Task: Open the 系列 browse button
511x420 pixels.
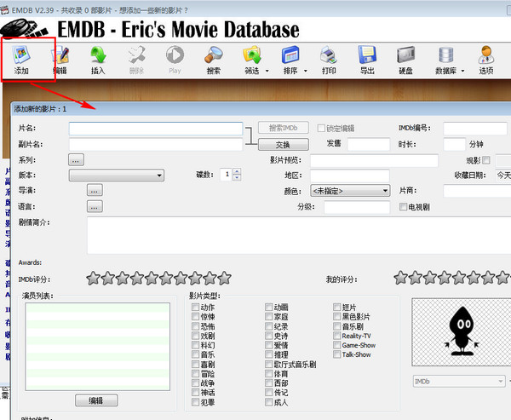Action: click(x=76, y=160)
